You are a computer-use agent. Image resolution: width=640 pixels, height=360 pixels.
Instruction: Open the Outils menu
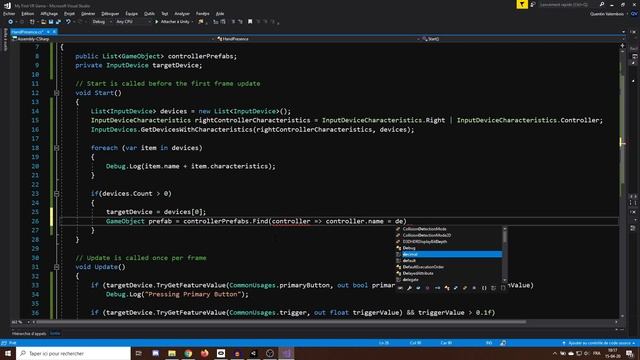149,13
